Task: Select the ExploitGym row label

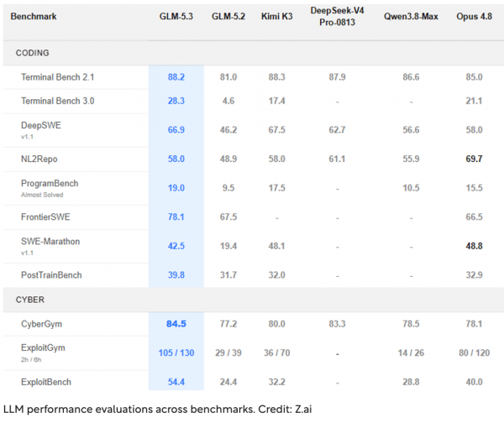Action: [x=43, y=347]
